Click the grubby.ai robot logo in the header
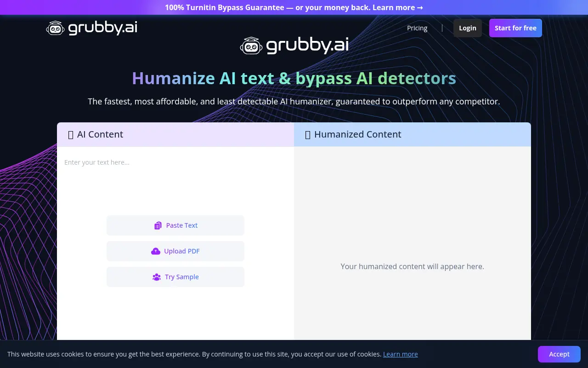The image size is (588, 368). [x=56, y=28]
